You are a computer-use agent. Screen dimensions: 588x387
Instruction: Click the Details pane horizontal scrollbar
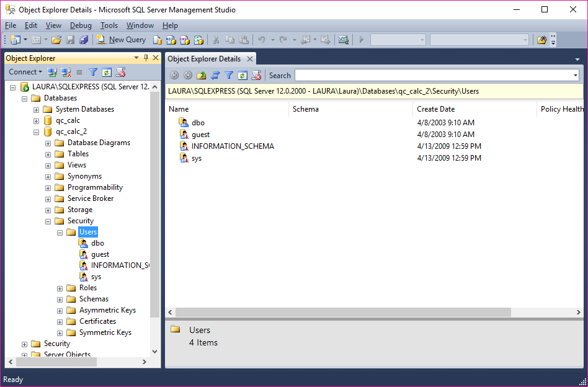coord(343,312)
